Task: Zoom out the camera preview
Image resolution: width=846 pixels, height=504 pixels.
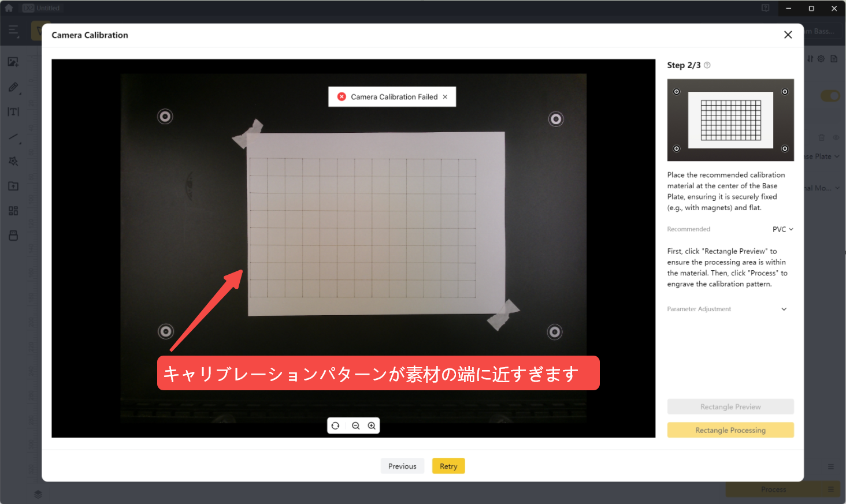Action: coord(356,426)
